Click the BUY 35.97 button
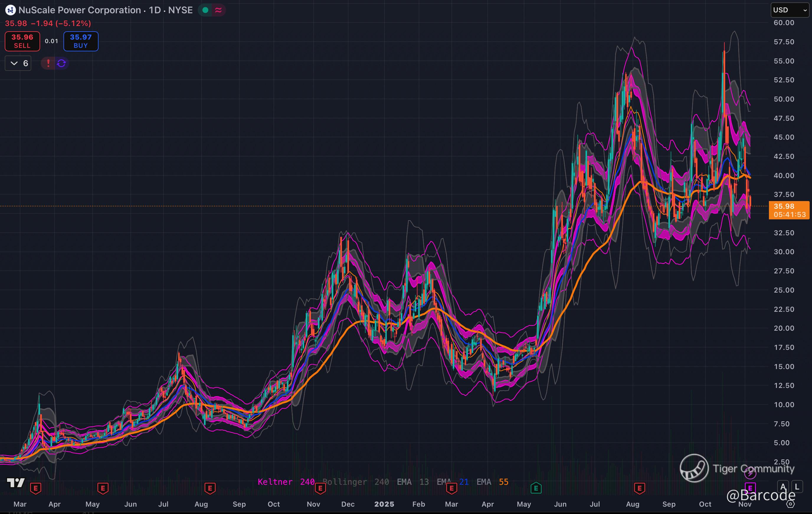The width and height of the screenshot is (812, 514). point(81,41)
